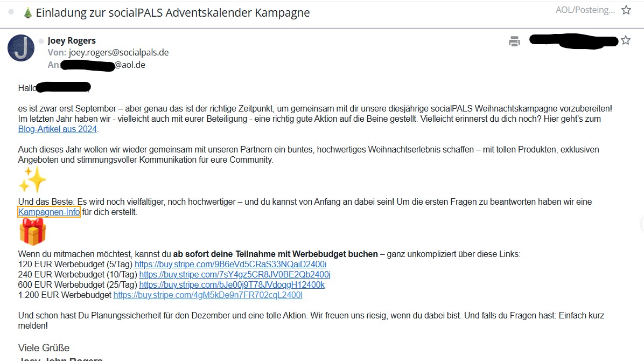Open the 240 EUR Werbebudget Stripe link
644x361 pixels.
[235, 275]
